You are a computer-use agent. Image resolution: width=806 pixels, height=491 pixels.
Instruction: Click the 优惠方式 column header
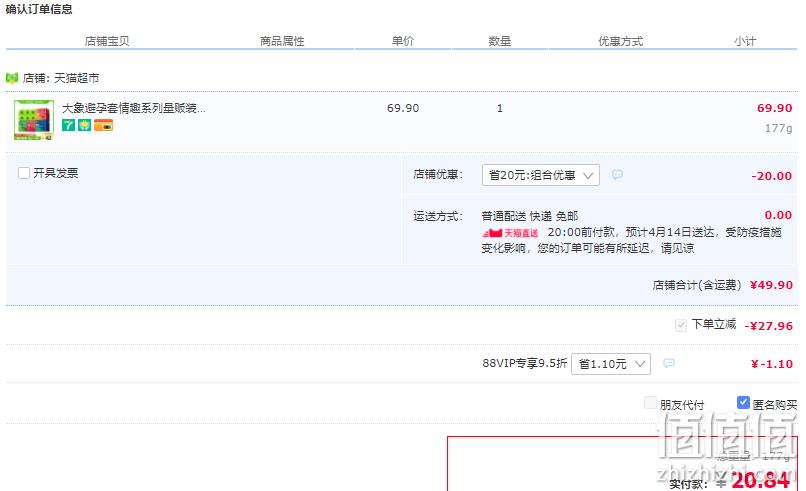(x=620, y=41)
